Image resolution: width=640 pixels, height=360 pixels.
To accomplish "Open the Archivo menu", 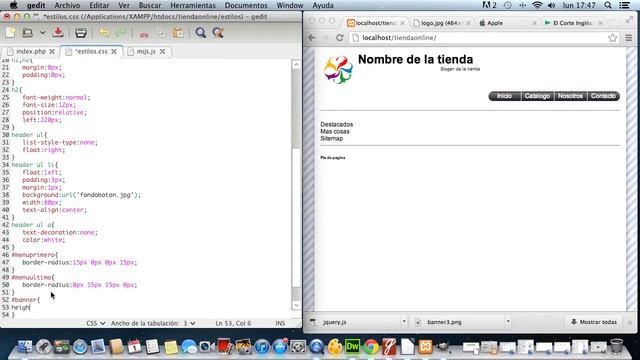I will pos(67,5).
